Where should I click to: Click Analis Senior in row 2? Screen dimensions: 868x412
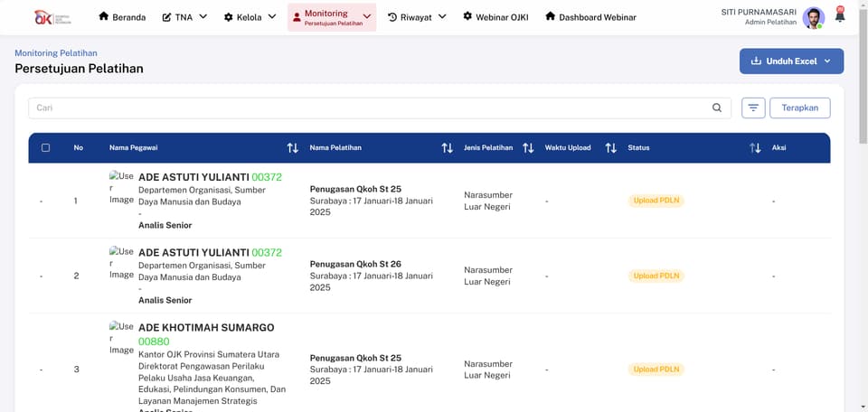(165, 300)
